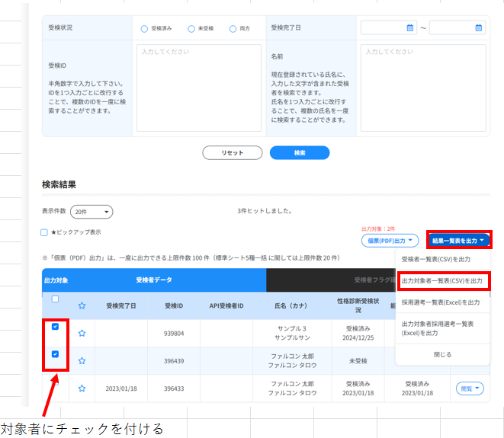504x438 pixels.
Task: Star the row with ID 396439
Action: tap(82, 360)
